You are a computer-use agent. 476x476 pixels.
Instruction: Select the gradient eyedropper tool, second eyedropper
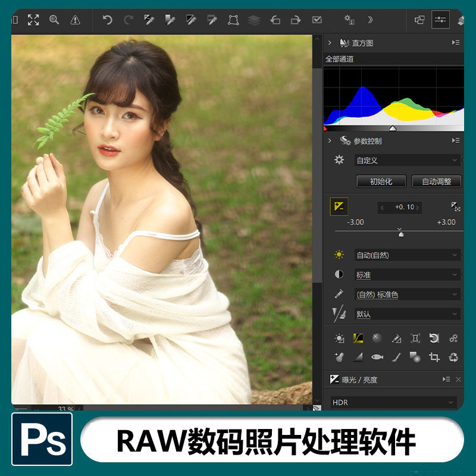pos(170,20)
